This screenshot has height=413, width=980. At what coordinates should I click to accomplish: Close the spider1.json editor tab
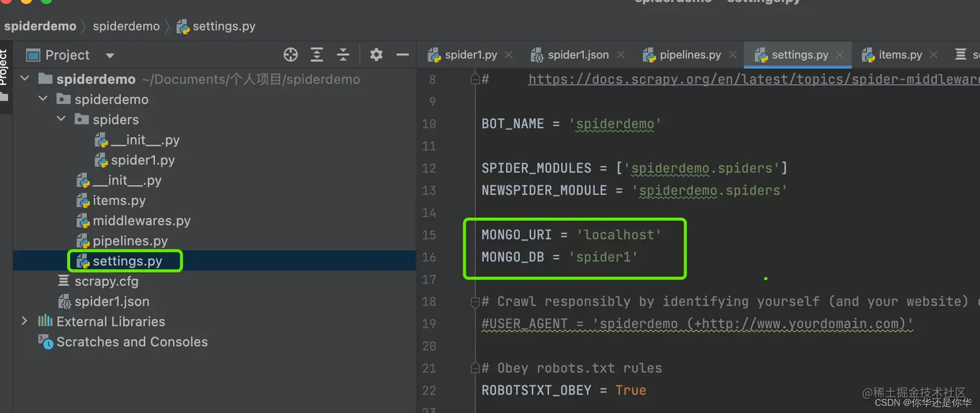click(x=620, y=55)
